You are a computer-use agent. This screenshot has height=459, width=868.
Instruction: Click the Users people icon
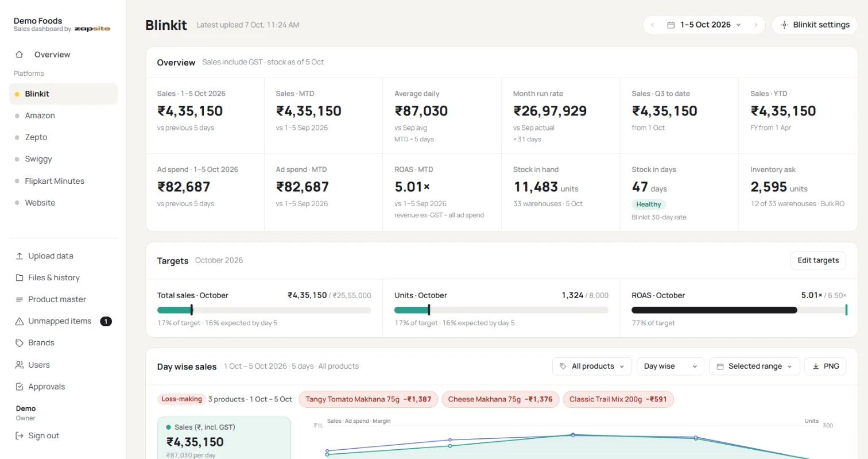click(20, 365)
